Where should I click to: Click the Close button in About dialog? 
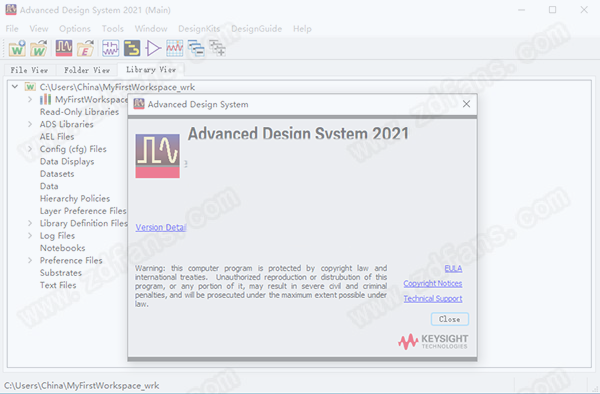[x=450, y=319]
